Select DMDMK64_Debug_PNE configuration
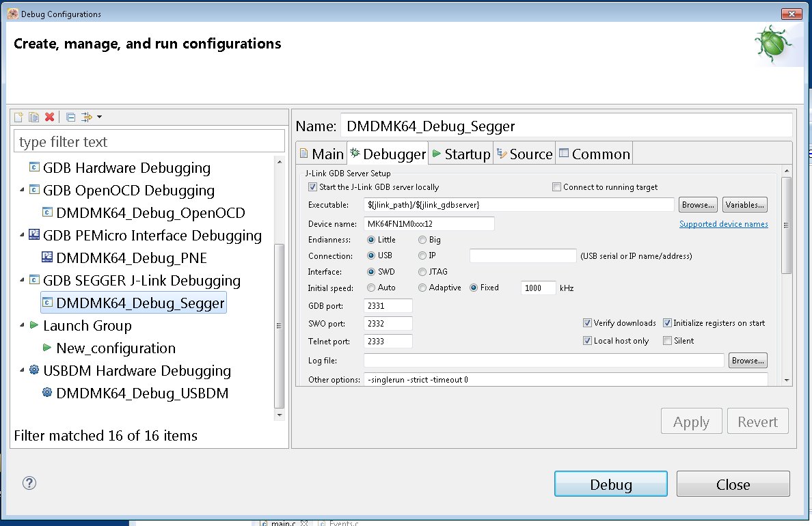This screenshot has height=526, width=812. (131, 258)
